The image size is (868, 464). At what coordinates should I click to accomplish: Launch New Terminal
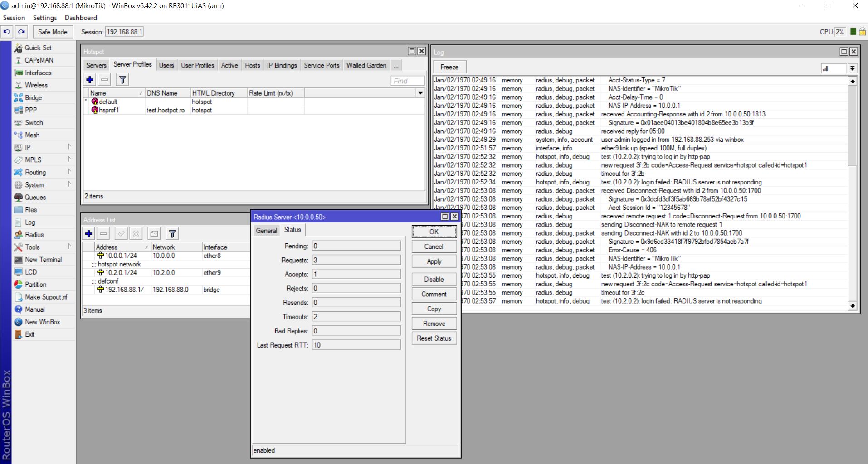point(44,260)
